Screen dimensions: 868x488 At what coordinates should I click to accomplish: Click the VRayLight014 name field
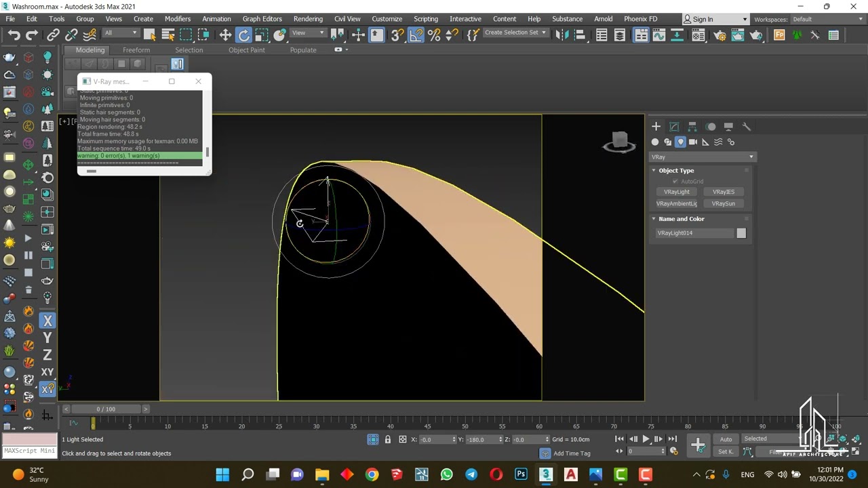(694, 233)
